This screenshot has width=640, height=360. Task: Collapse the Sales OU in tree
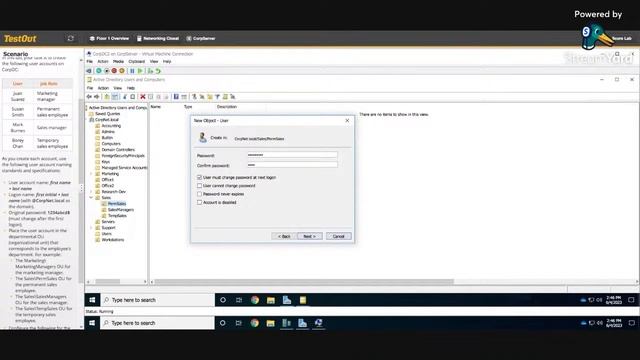click(91, 198)
